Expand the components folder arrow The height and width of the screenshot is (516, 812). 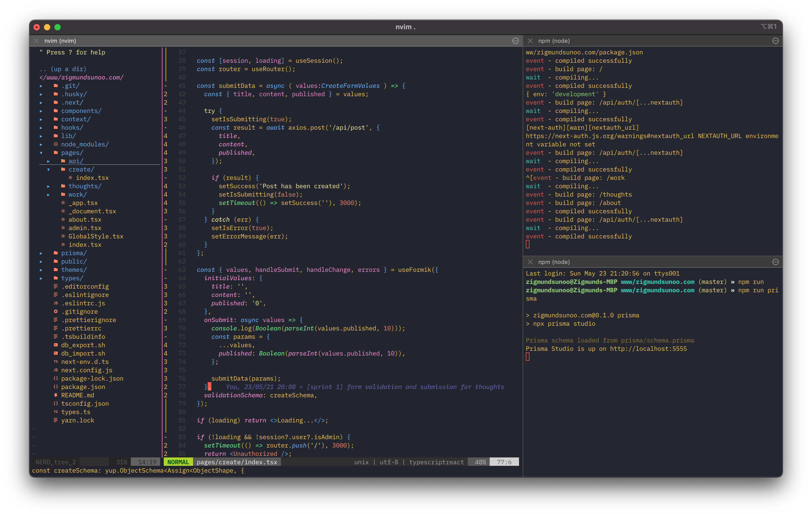[41, 111]
